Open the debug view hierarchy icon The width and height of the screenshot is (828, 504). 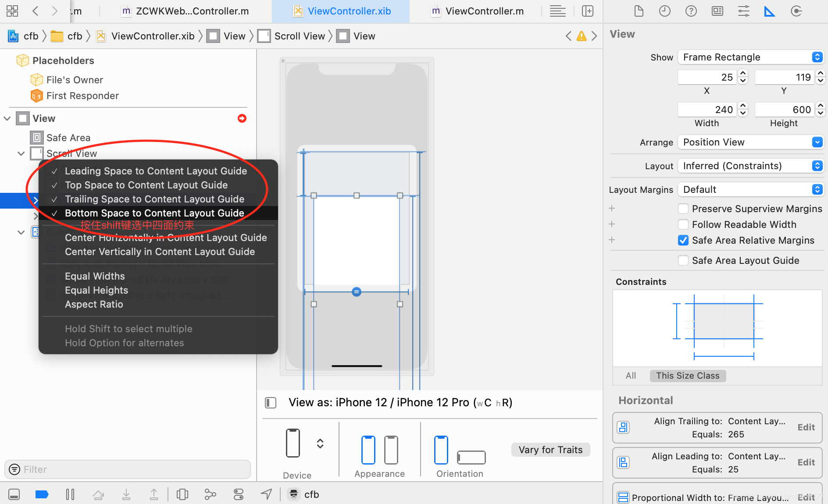tap(182, 494)
